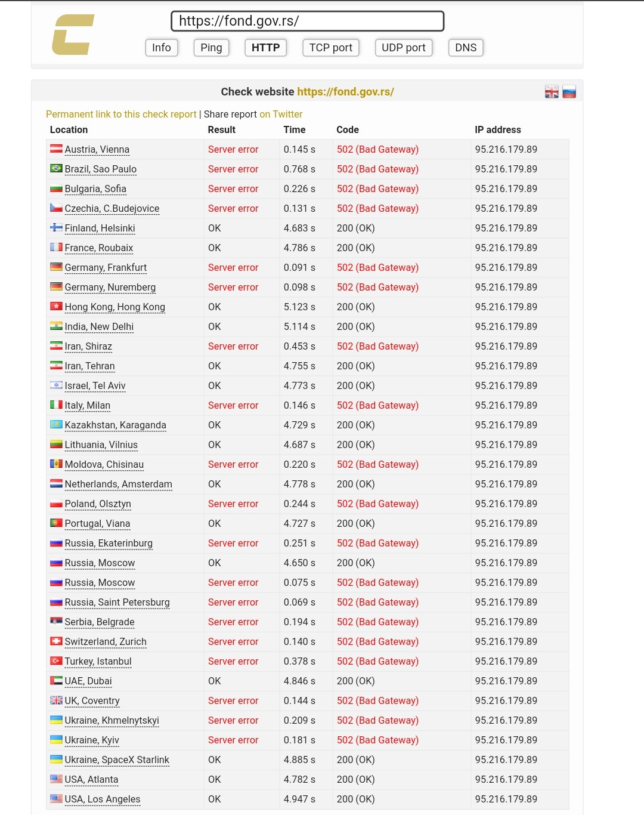Focus the URL input field
Screen dimensions: 644x815
point(308,21)
